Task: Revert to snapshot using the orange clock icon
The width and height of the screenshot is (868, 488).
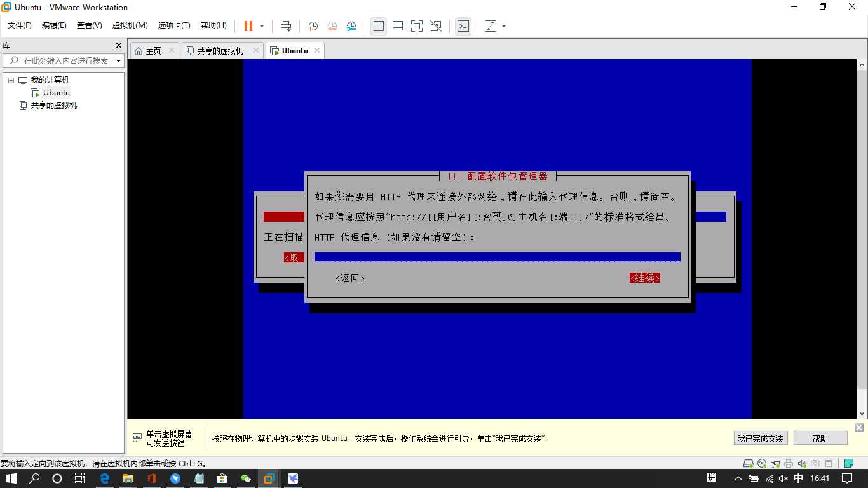Action: (332, 26)
